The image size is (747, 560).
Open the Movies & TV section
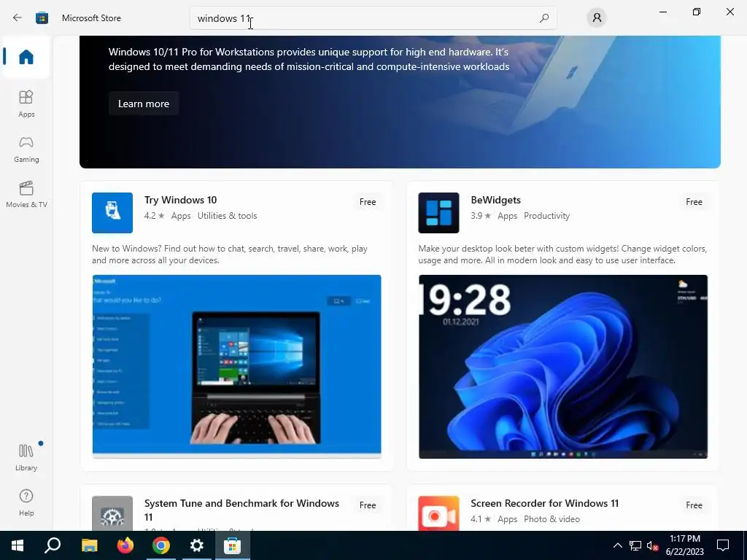26,194
